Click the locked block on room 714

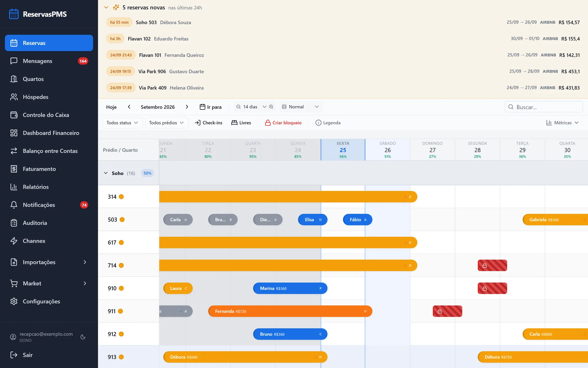tap(492, 265)
